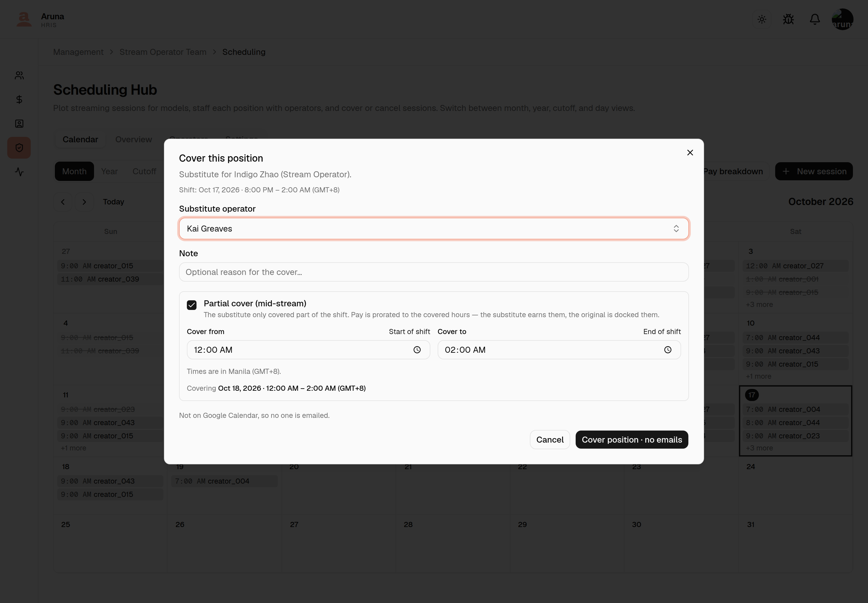Screen dimensions: 868x603
Task: Open the dollar payroll sidebar icon
Action: coord(19,100)
